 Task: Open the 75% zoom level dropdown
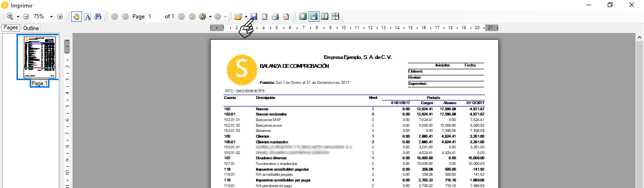coord(51,16)
